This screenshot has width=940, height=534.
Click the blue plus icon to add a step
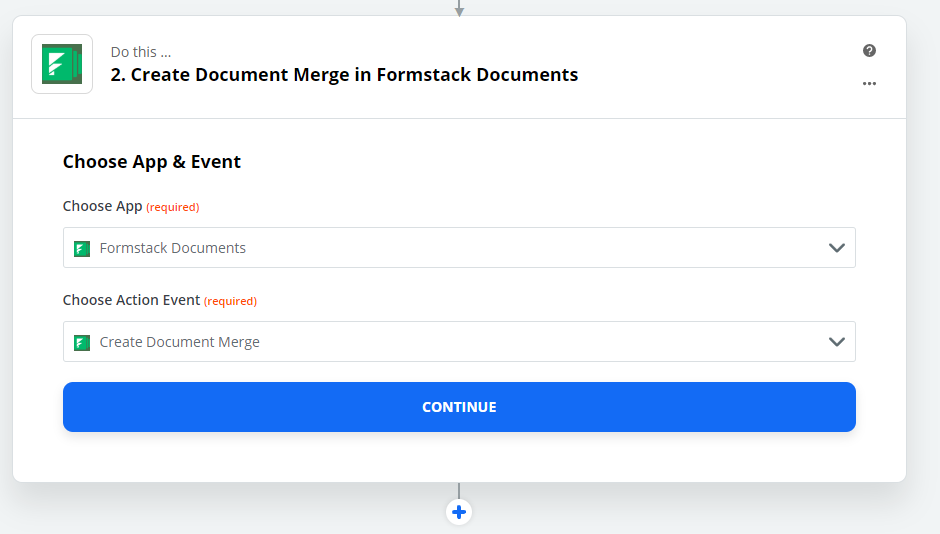point(459,512)
